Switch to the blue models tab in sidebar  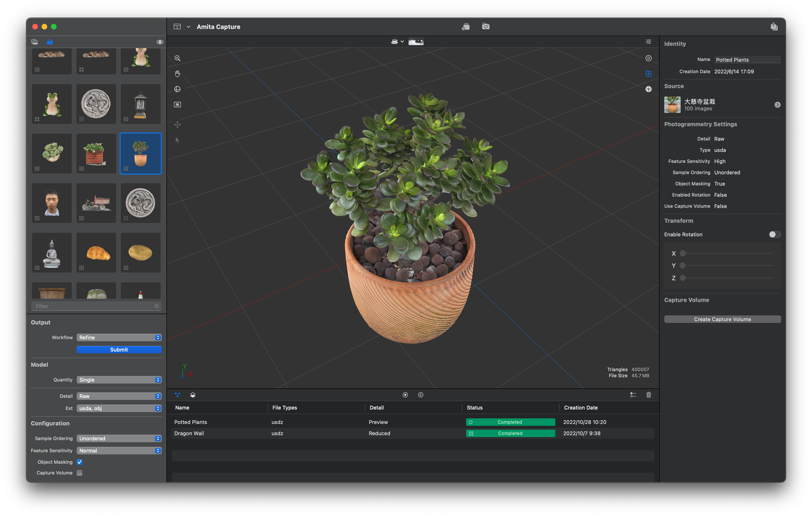[50, 42]
